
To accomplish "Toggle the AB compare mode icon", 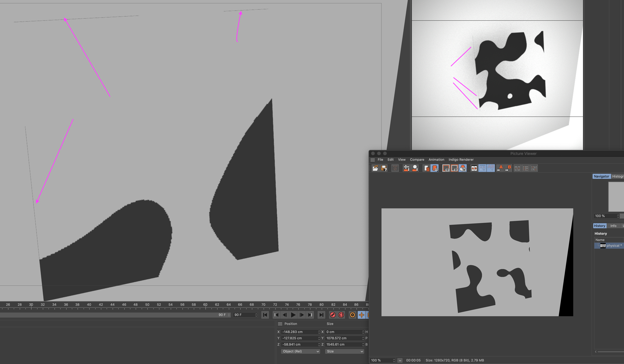I will tap(474, 168).
